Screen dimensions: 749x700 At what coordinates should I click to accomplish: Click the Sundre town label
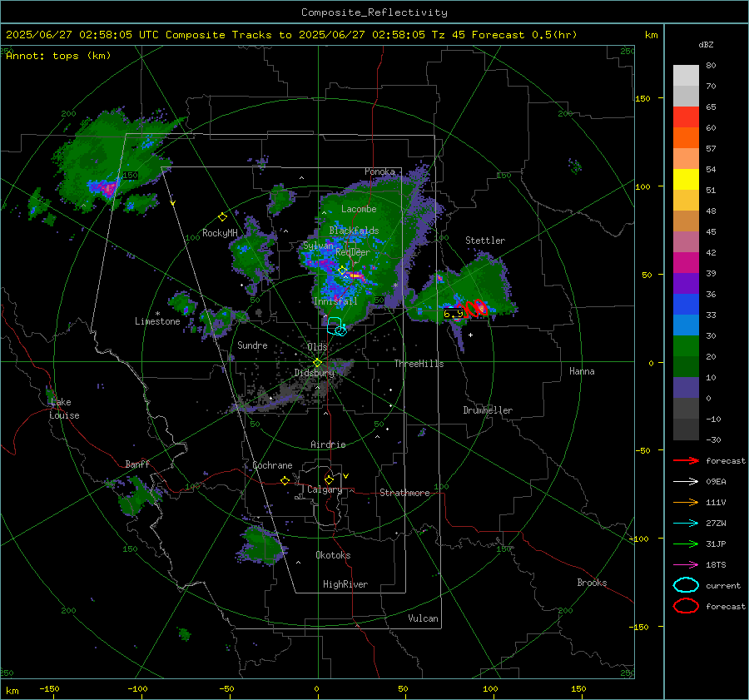coord(252,345)
